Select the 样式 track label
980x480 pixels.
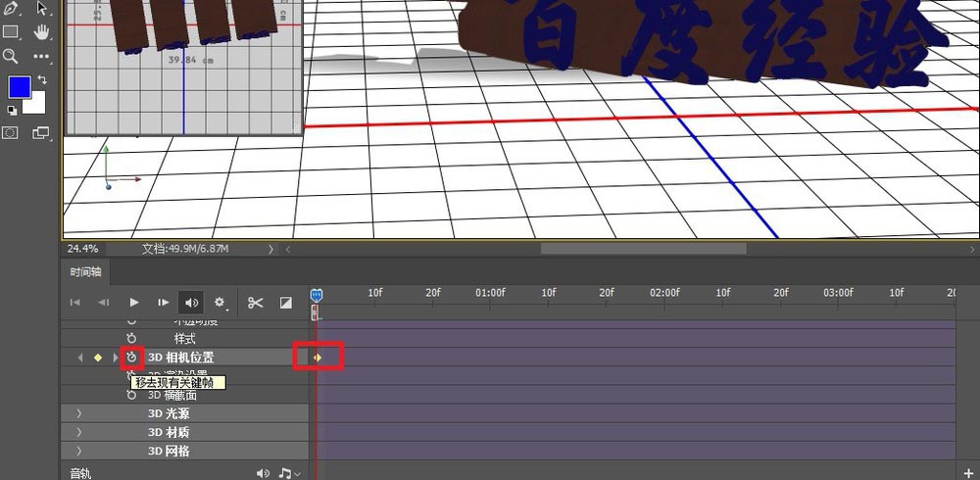(x=184, y=339)
